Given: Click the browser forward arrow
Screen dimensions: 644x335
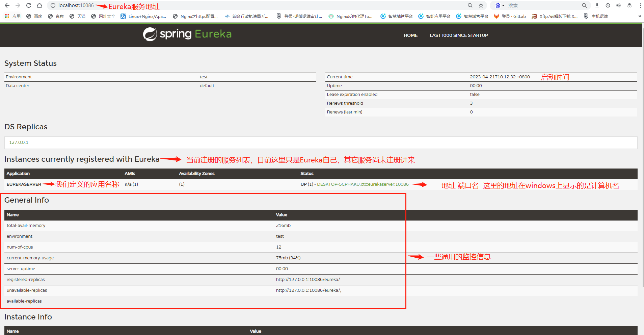Looking at the screenshot, I should tap(18, 5).
